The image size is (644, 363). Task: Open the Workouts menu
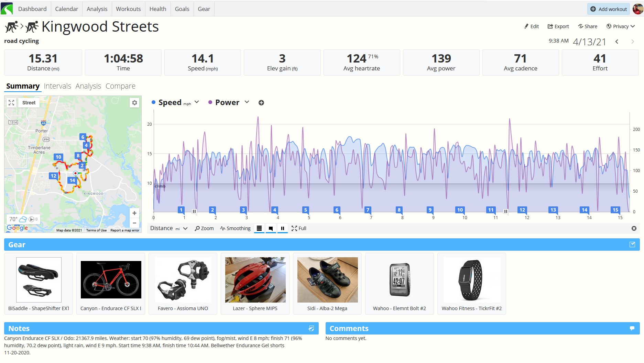click(128, 9)
